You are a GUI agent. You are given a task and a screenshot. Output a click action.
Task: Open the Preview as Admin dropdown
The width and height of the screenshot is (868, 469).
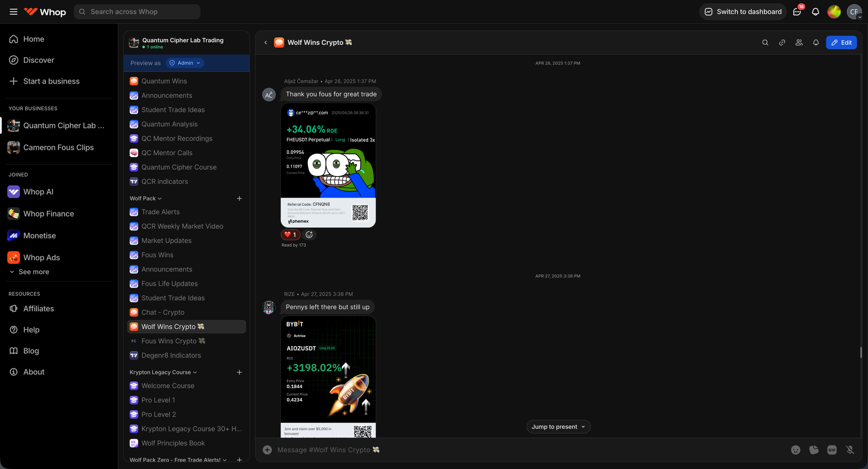pyautogui.click(x=185, y=63)
